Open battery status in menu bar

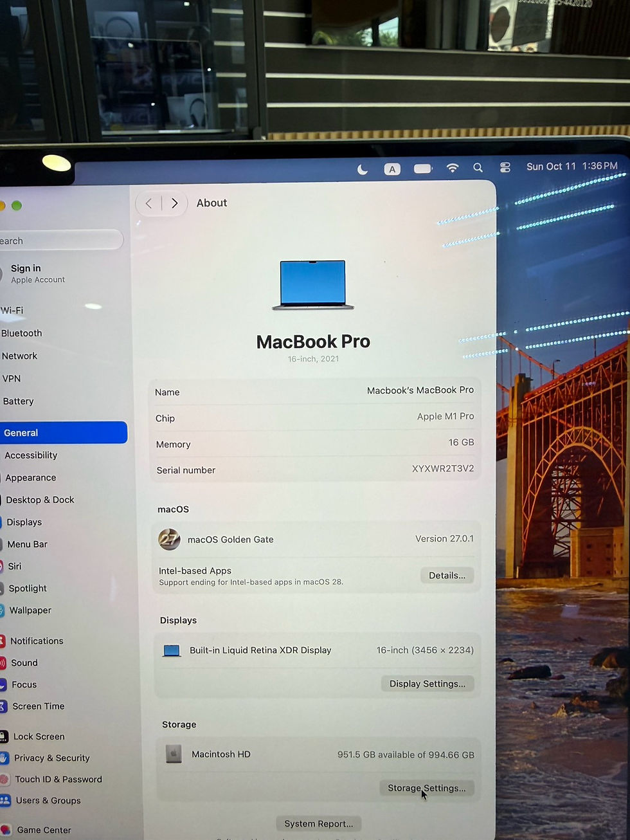(422, 169)
